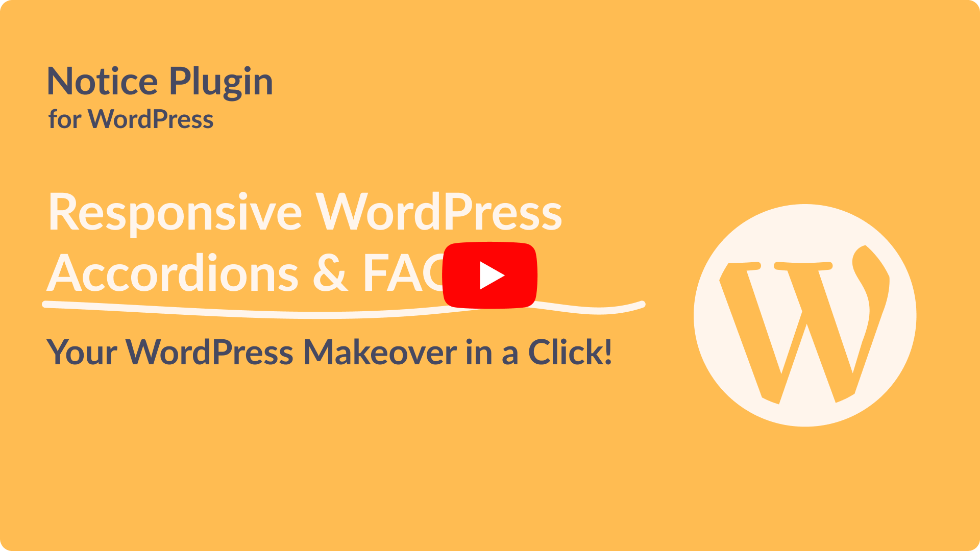Viewport: 980px width, 551px height.
Task: Click the YouTube play button
Action: coord(490,275)
